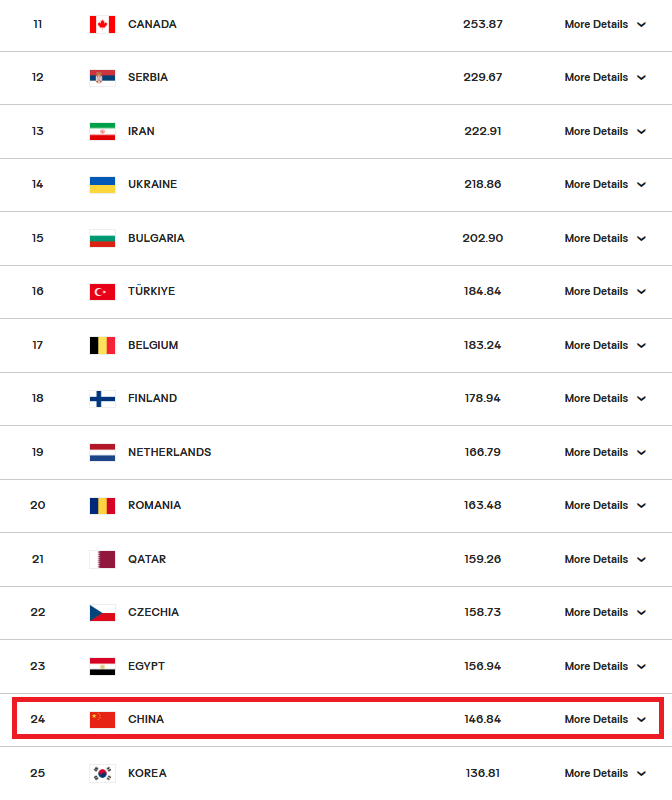Expand More Details for Canada
This screenshot has height=800, width=672.
(x=605, y=24)
